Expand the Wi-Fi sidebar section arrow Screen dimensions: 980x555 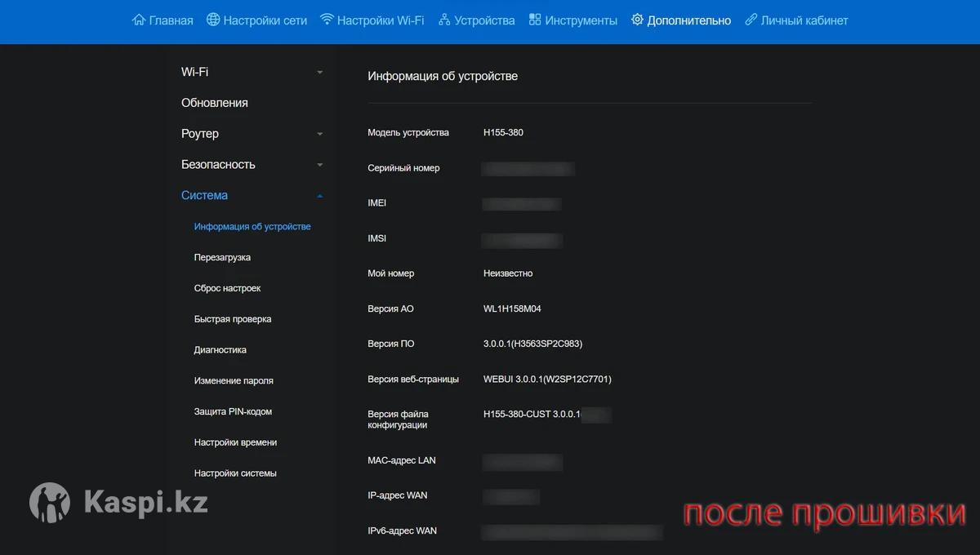tap(320, 73)
